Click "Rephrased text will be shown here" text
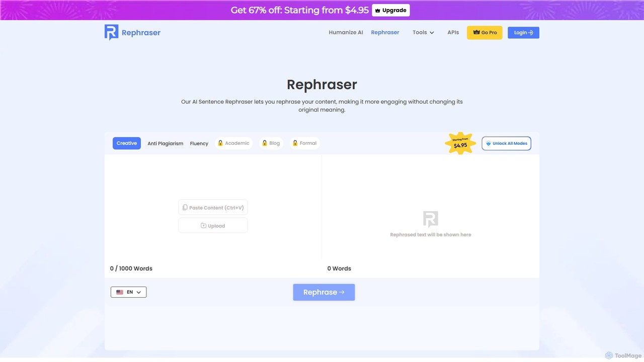The height and width of the screenshot is (362, 644). tap(431, 235)
